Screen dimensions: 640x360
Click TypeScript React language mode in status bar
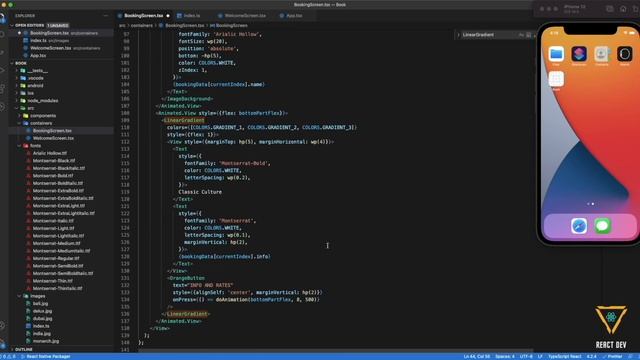(564, 356)
